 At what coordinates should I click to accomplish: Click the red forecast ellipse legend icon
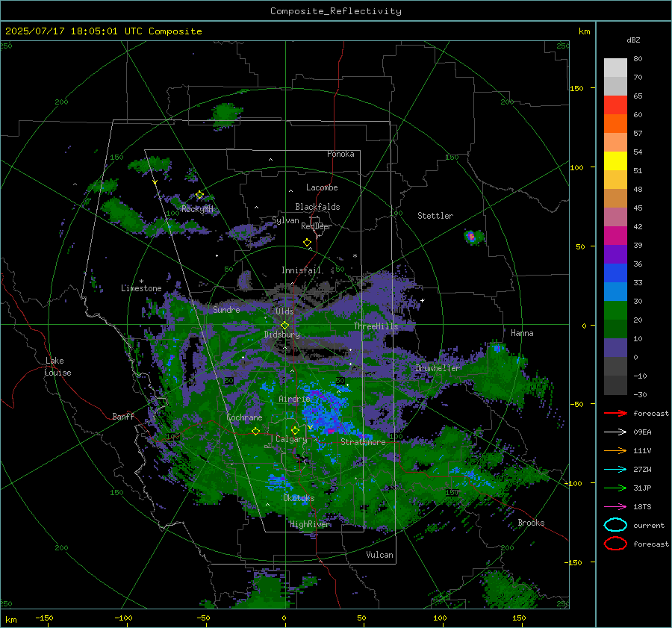(615, 544)
